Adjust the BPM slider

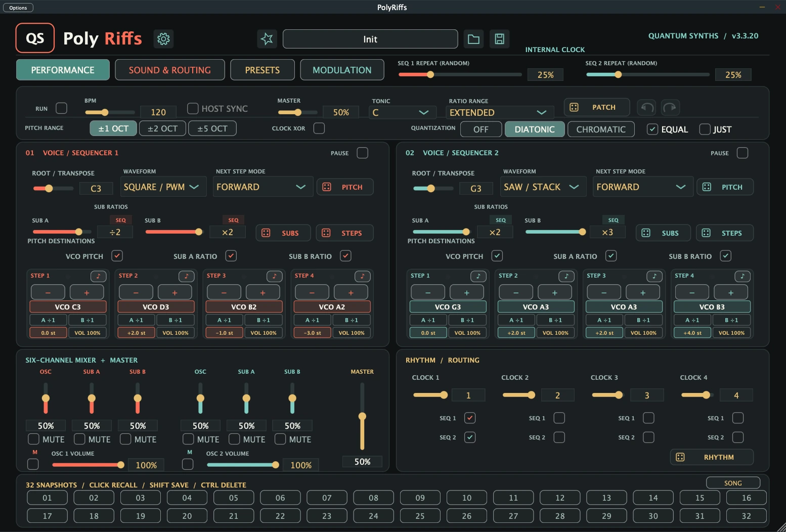pyautogui.click(x=110, y=112)
